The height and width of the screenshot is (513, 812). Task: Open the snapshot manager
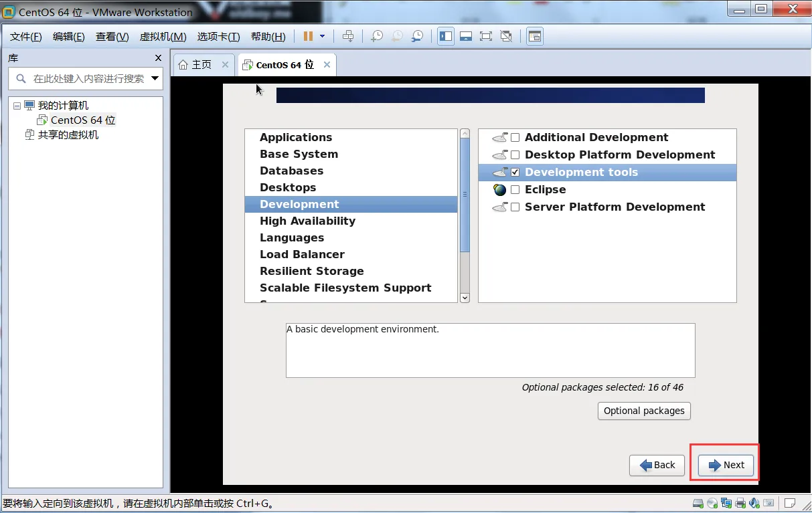tap(417, 36)
